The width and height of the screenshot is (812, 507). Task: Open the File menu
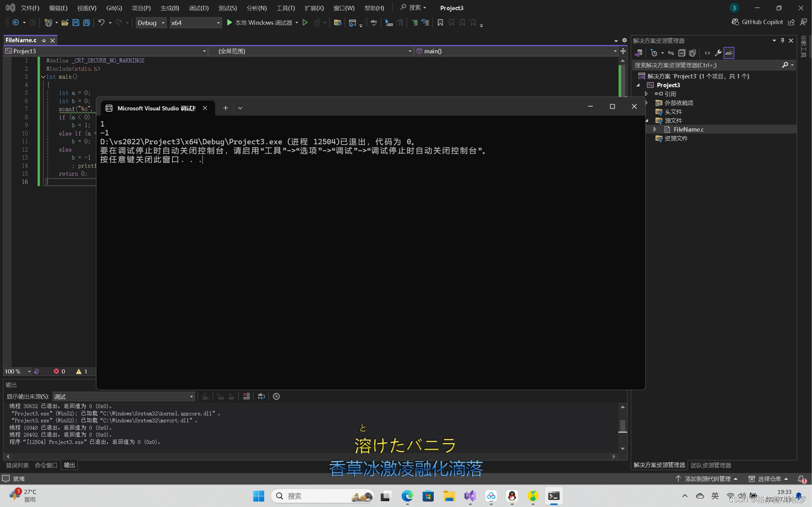pos(30,8)
